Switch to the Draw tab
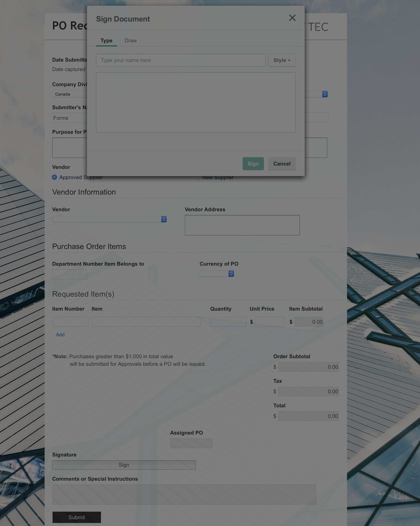 (x=131, y=40)
